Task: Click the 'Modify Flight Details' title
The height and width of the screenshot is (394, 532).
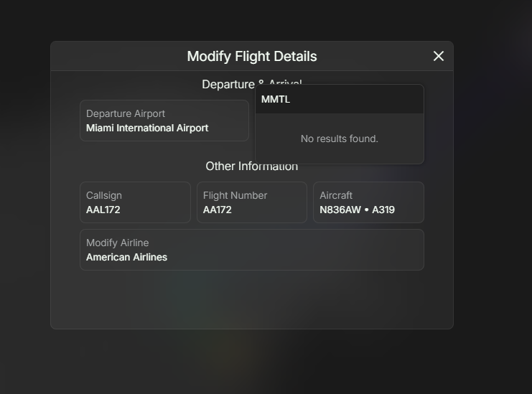Action: point(252,56)
